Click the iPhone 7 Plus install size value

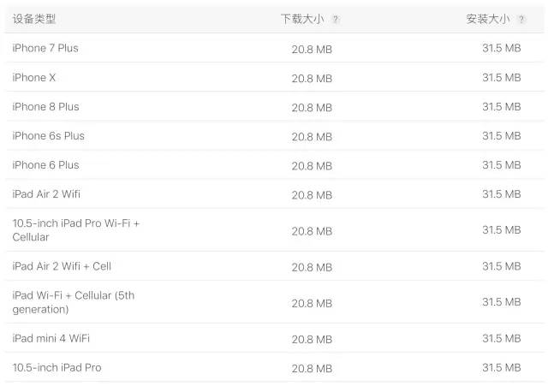point(502,48)
